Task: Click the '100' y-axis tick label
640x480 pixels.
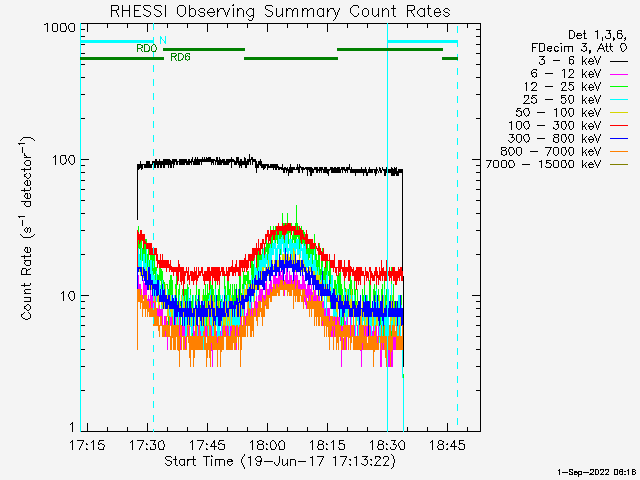Action: tap(64, 160)
